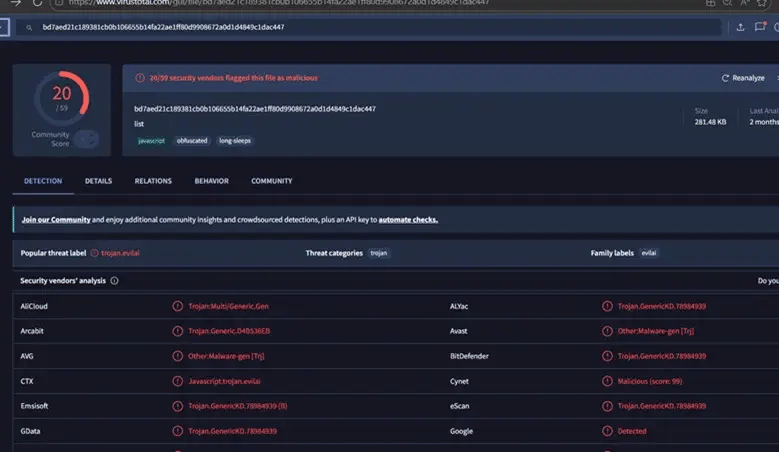Viewport: 779px width, 452px height.
Task: Click the Emsisoft Trojan.GenericKD.78984939 (B) result
Action: 237,406
